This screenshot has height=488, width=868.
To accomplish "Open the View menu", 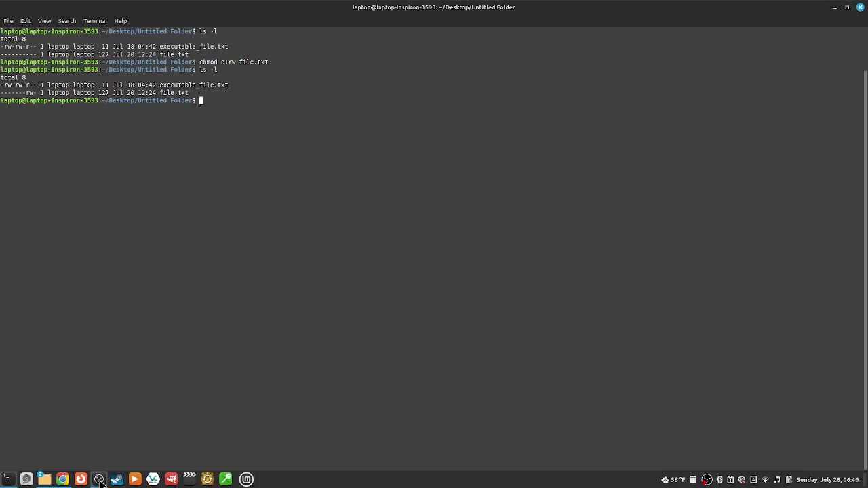I will click(44, 21).
